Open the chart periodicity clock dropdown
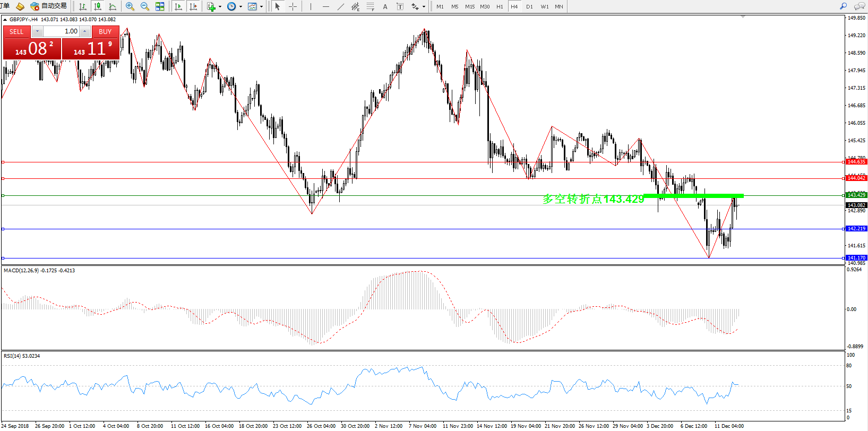This screenshot has width=868, height=431. [234, 6]
